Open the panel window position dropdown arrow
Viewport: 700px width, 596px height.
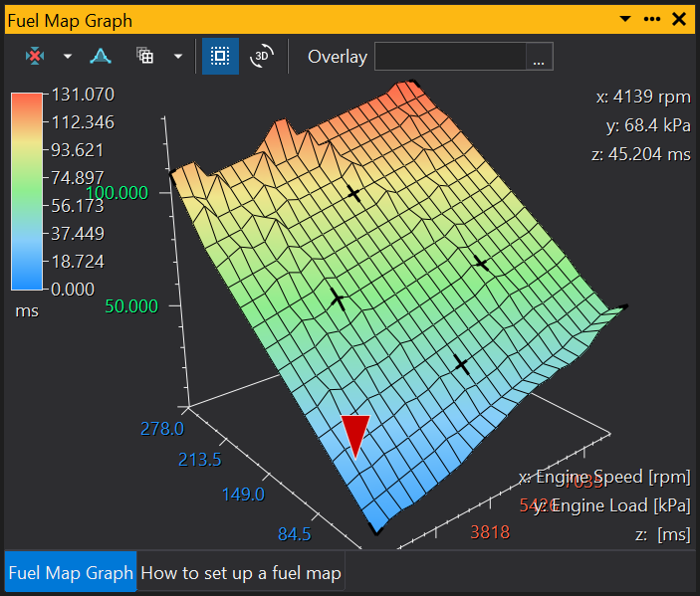[x=625, y=19]
